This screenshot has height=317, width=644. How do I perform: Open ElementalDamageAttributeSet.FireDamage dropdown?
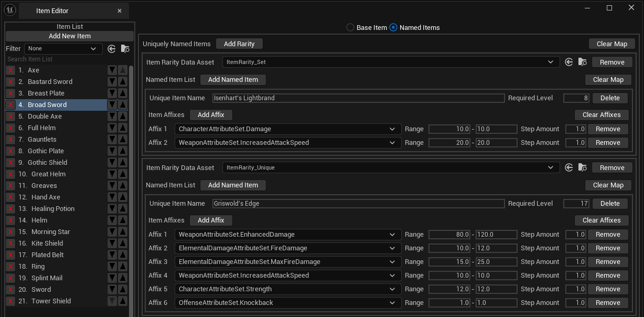[288, 248]
